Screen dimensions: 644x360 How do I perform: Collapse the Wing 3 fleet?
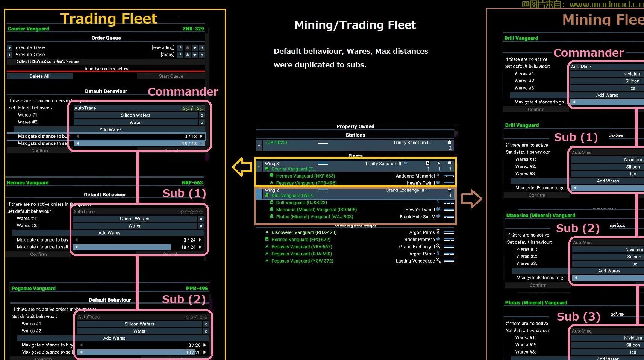pos(259,166)
